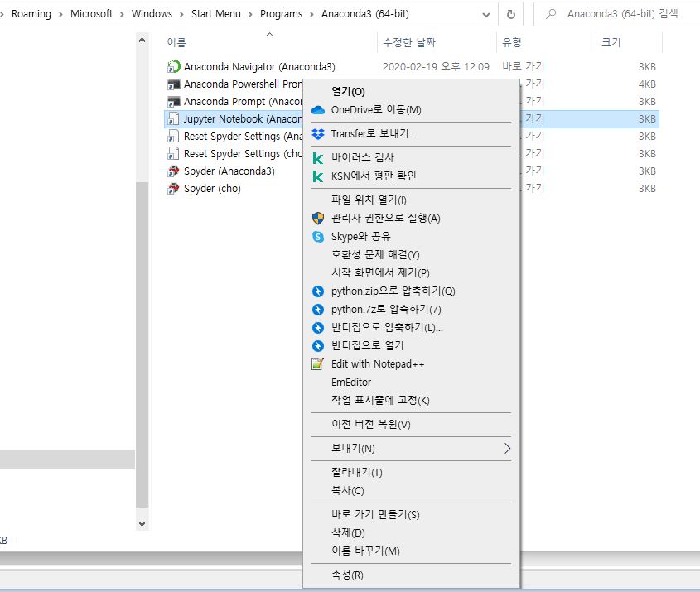The image size is (700, 592).
Task: Click the Spyder (cho) file name
Action: point(213,189)
